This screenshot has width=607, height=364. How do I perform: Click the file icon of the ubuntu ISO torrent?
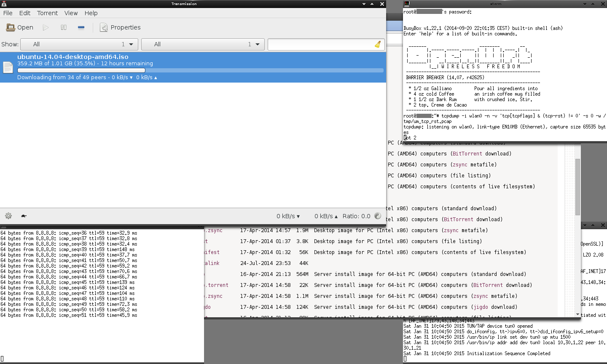[x=8, y=67]
